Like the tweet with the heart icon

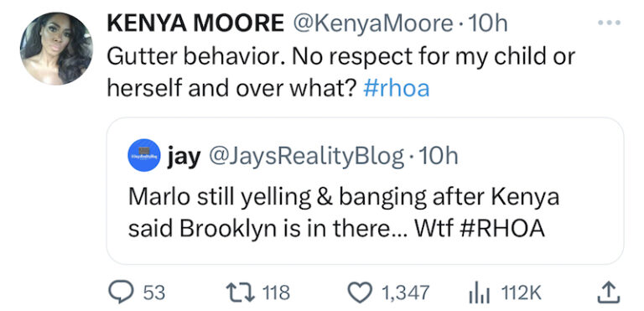point(361,293)
